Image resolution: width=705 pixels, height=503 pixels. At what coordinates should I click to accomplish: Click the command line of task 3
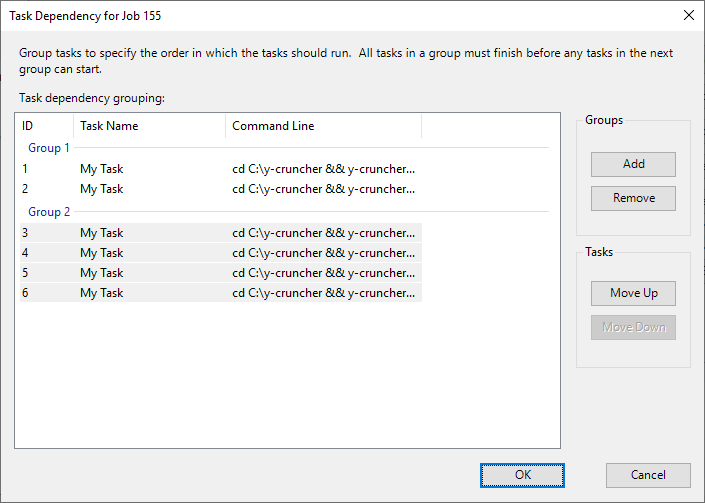click(x=323, y=233)
